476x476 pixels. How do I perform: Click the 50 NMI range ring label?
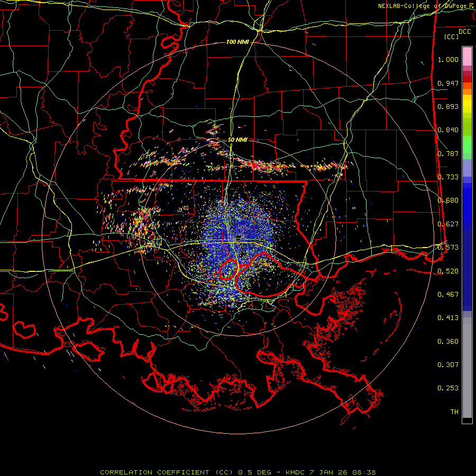237,140
